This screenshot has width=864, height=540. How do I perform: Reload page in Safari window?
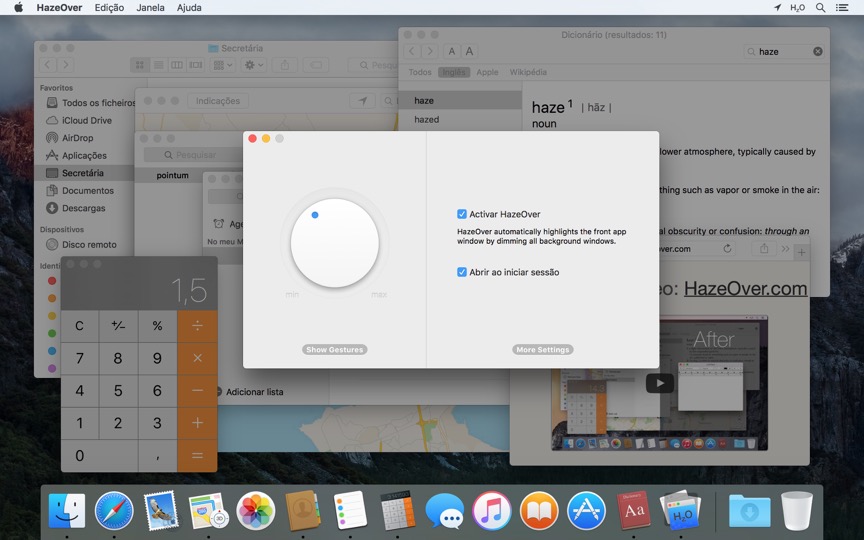click(727, 249)
